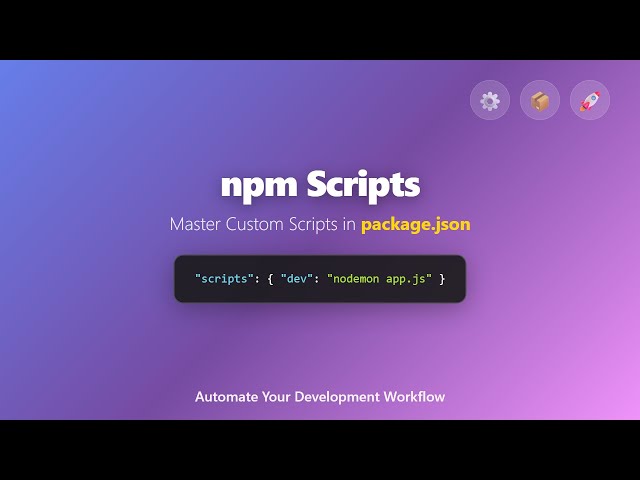
Task: Click the "scripts" key in code block
Action: point(224,279)
